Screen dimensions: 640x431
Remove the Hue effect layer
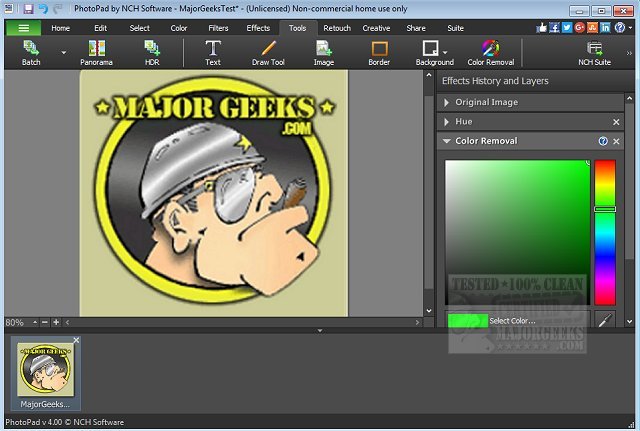pyautogui.click(x=616, y=122)
